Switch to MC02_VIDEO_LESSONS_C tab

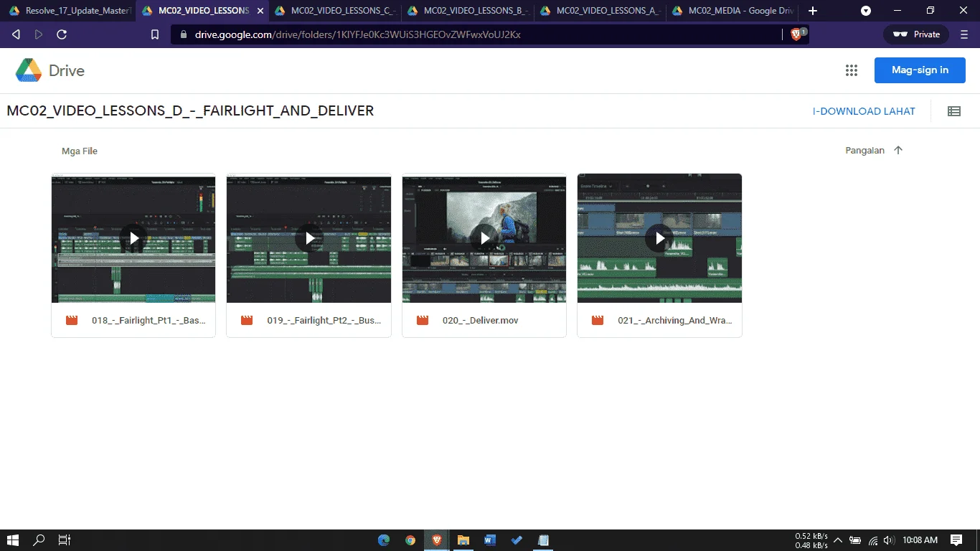[x=335, y=11]
